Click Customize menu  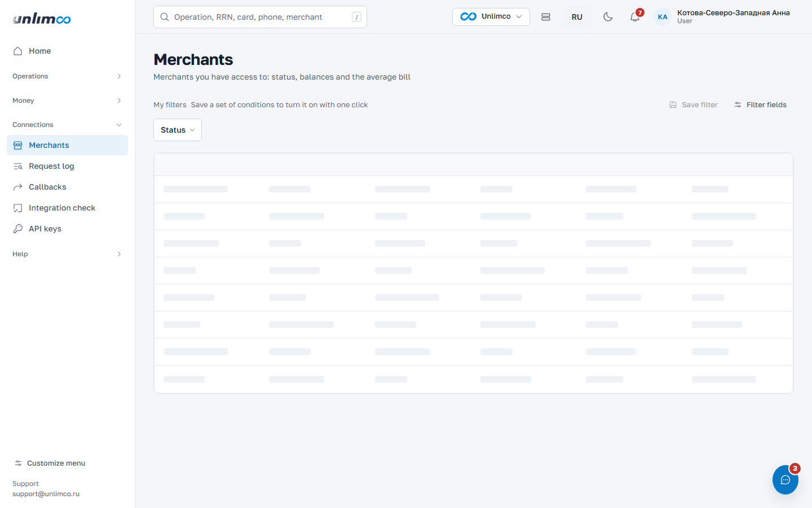point(50,463)
